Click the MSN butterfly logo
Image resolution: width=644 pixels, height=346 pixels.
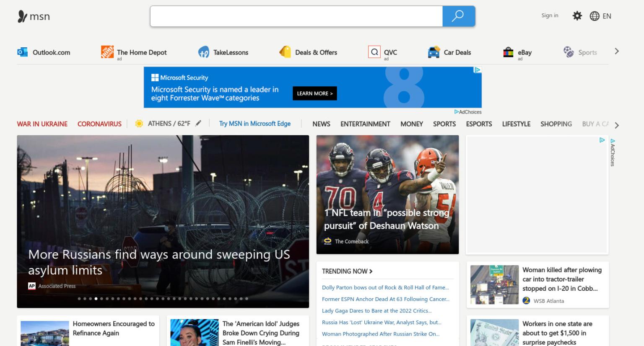(x=22, y=16)
